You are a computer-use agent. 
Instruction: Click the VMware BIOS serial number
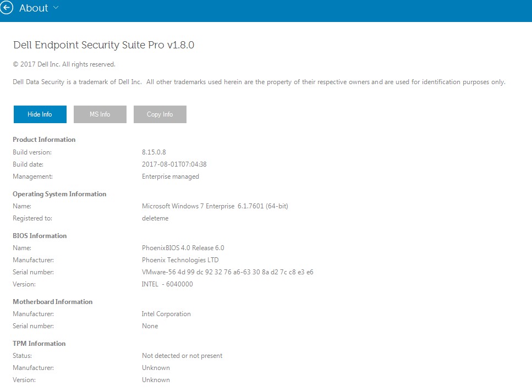pos(227,272)
